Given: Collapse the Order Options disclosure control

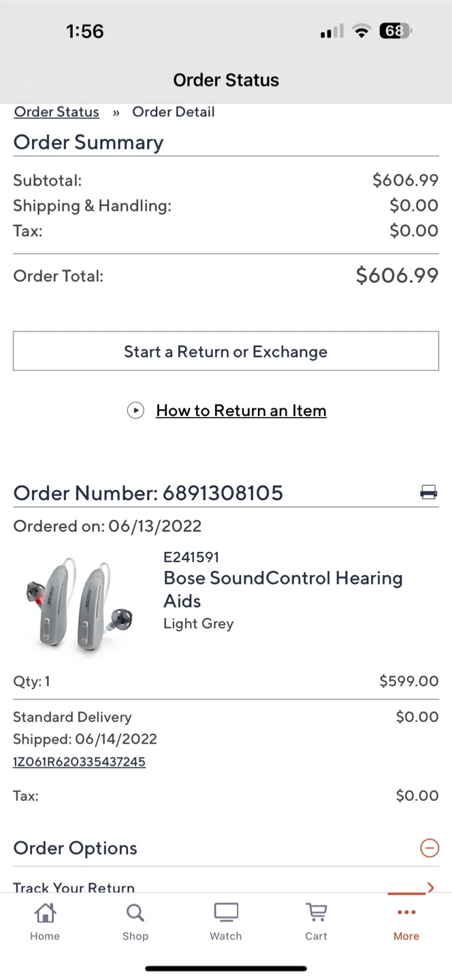Looking at the screenshot, I should [430, 848].
